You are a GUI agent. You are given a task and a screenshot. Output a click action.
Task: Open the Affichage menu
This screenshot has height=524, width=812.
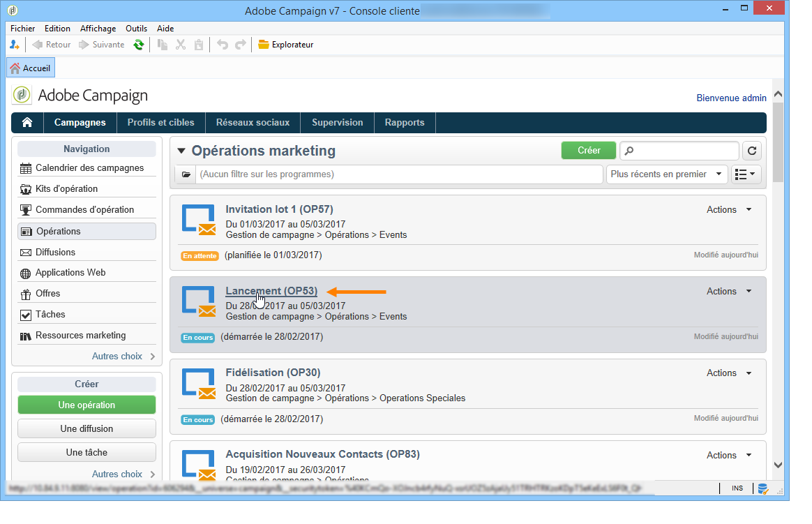click(x=98, y=29)
